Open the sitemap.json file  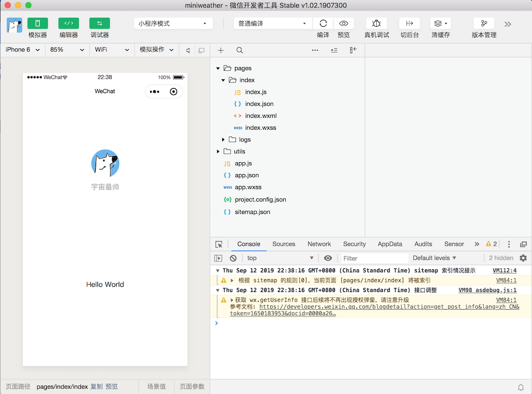coord(252,212)
